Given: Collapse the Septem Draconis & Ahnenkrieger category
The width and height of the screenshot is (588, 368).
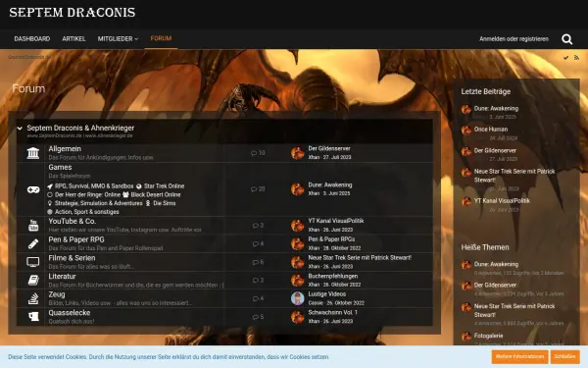Looking at the screenshot, I should tap(20, 129).
